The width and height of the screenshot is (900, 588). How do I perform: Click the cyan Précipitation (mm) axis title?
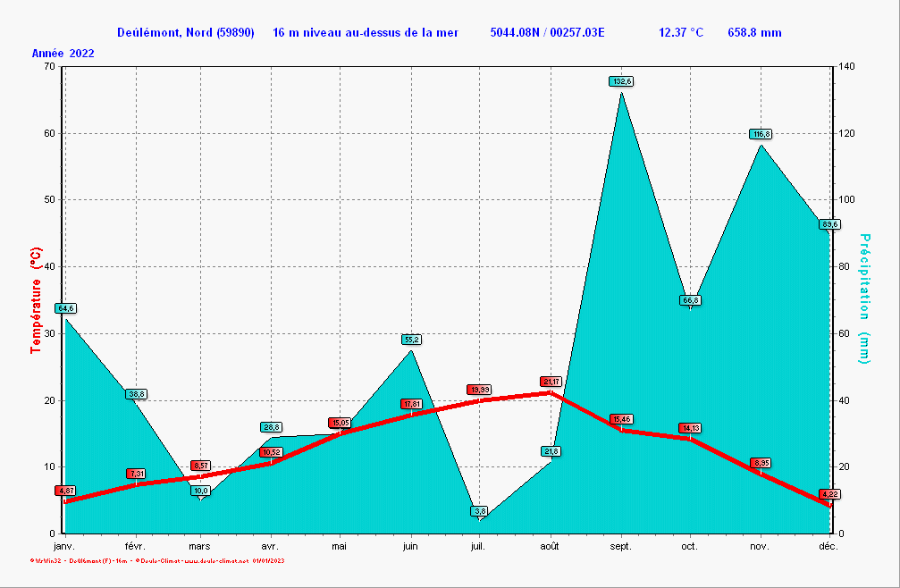pos(864,298)
